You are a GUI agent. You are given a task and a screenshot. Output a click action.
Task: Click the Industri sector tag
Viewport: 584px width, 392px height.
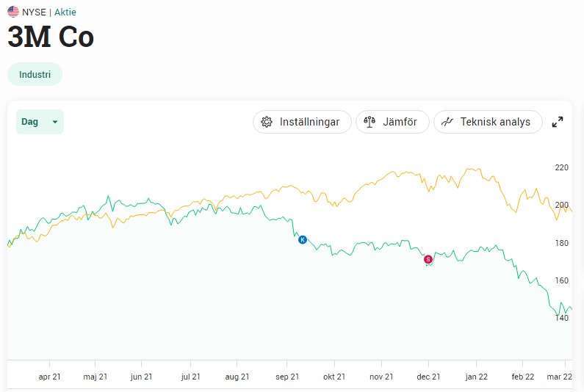(x=35, y=74)
